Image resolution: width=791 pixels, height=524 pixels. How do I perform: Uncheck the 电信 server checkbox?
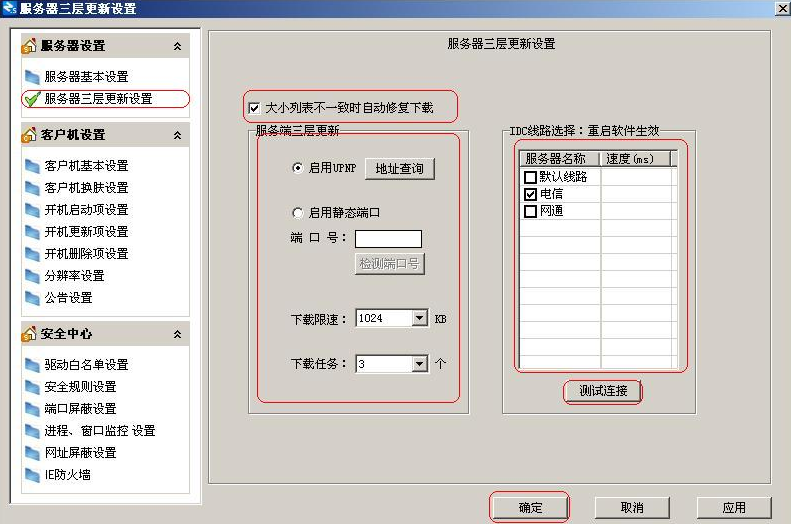[530, 194]
